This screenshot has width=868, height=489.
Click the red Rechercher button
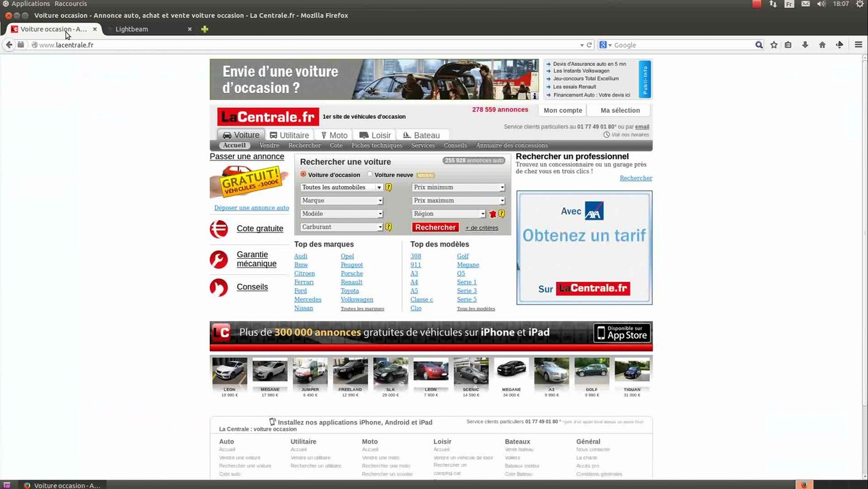click(435, 228)
